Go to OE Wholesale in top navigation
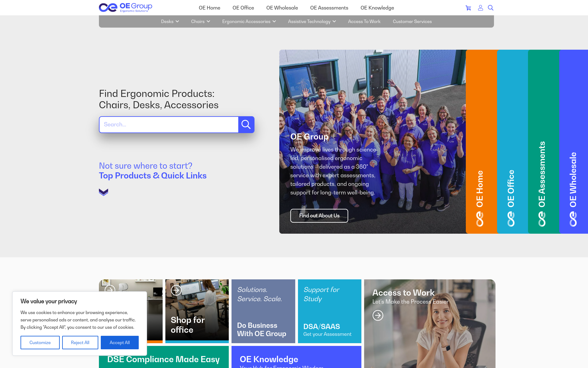 [282, 8]
